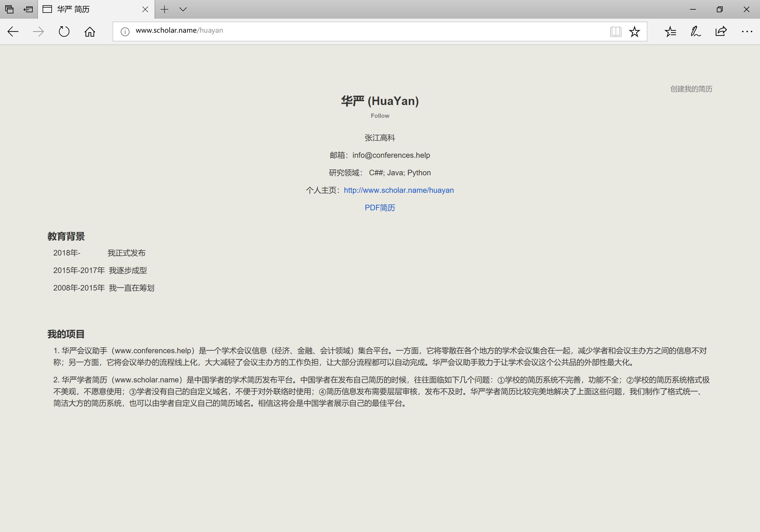Click the 张江高科 affiliation text

click(x=380, y=138)
